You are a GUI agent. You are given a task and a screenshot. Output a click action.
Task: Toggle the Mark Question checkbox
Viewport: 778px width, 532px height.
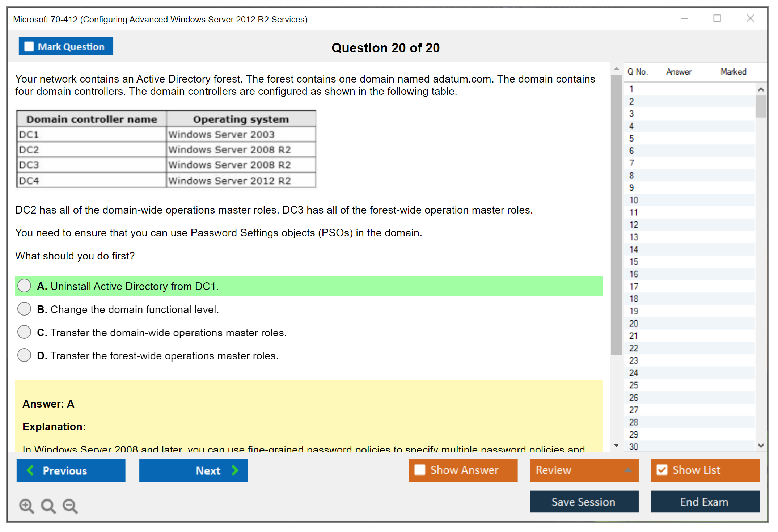[29, 47]
